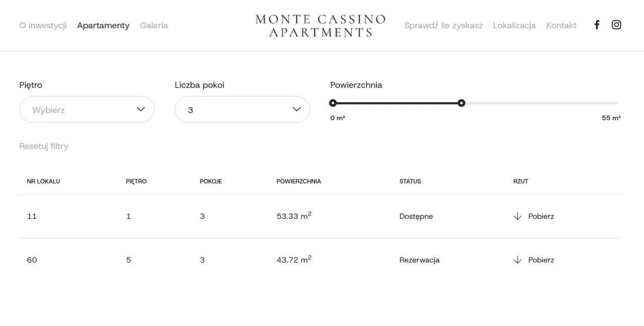Sort by Powierzchnia column header
The width and height of the screenshot is (644, 326).
298,181
